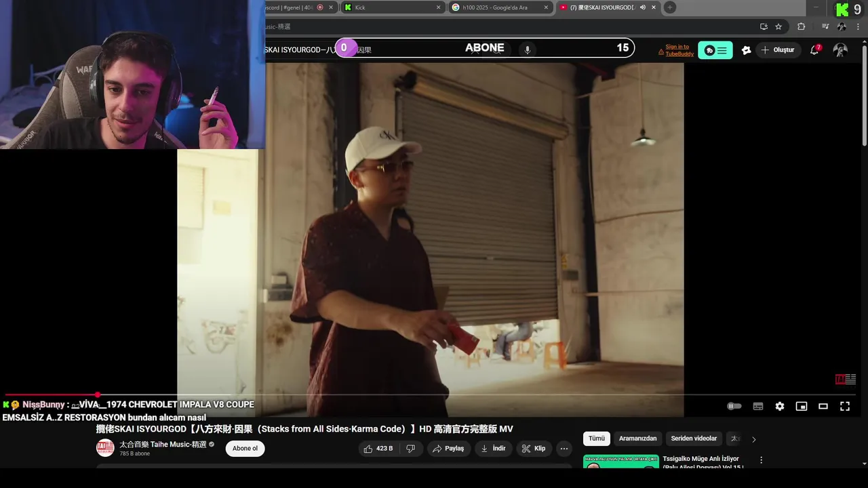The width and height of the screenshot is (868, 488).
Task: Open the video player settings gear
Action: click(780, 406)
